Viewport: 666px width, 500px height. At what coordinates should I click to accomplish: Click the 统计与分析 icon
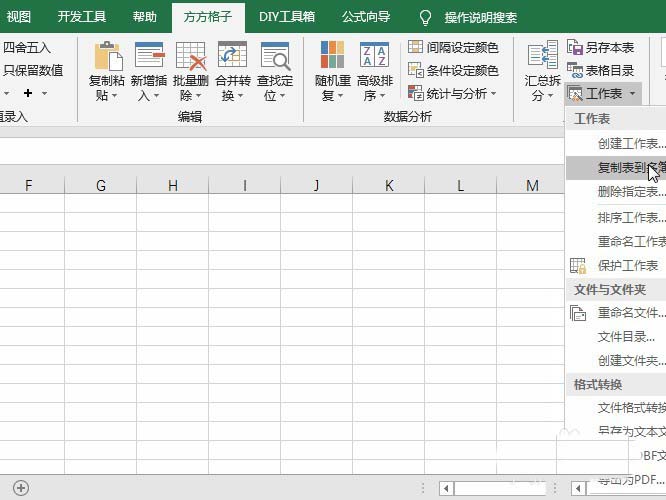[x=415, y=93]
